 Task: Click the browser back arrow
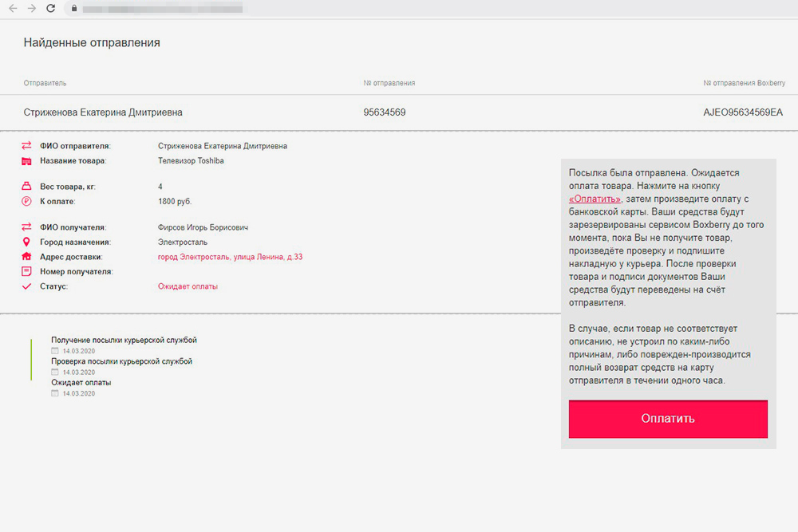click(12, 8)
